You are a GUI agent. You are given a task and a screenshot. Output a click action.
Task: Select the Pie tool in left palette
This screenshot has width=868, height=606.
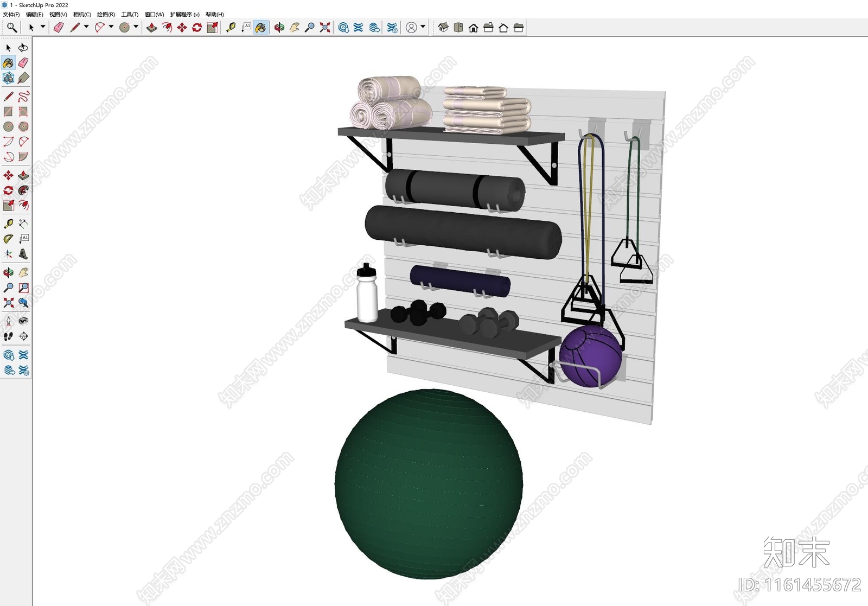23,157
